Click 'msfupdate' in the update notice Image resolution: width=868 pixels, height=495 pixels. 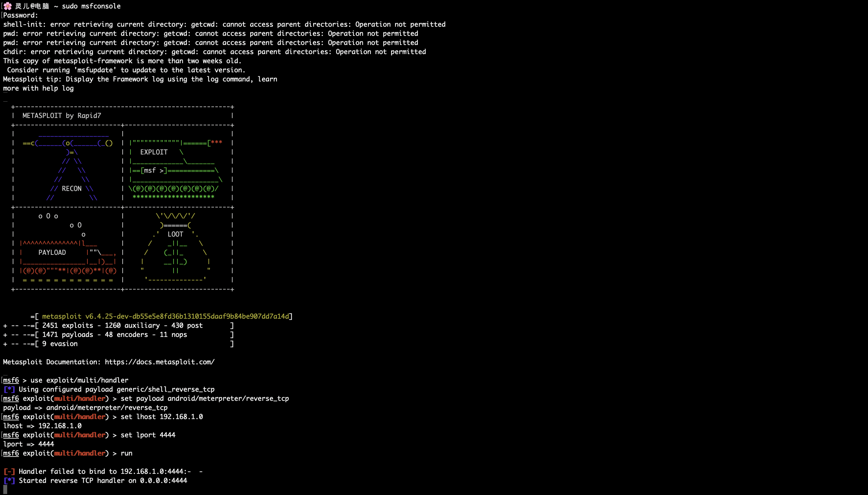coord(95,70)
